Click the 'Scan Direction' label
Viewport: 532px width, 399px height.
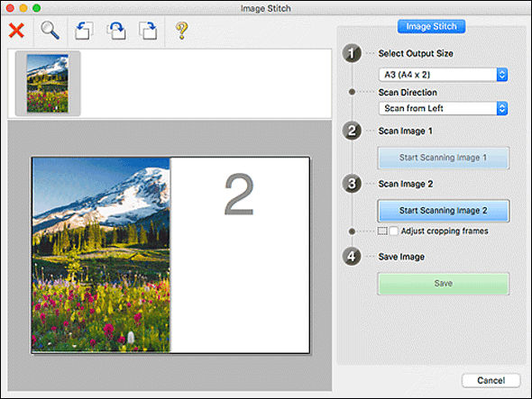[408, 93]
